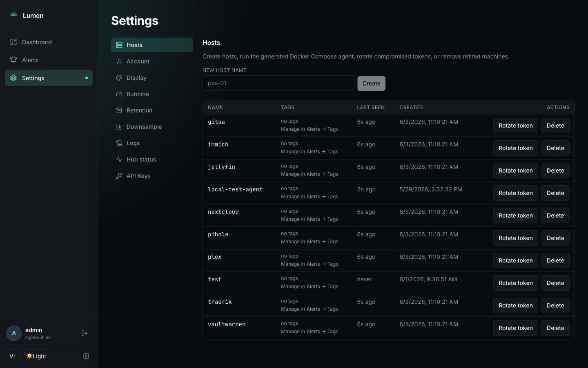Screen dimensions: 588x368
Task: Click the Create host button
Action: coord(371,83)
